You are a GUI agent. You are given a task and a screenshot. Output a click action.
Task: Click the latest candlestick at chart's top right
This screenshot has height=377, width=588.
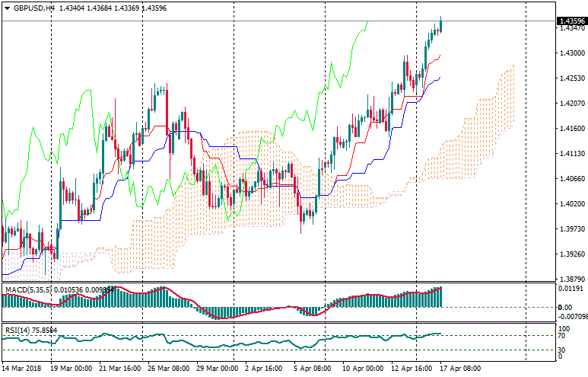tap(441, 24)
